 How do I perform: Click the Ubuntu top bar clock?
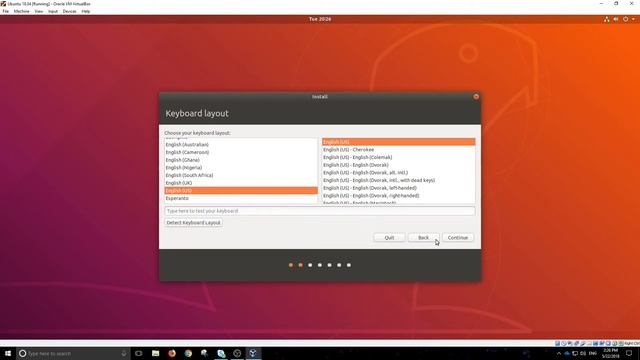pyautogui.click(x=320, y=19)
